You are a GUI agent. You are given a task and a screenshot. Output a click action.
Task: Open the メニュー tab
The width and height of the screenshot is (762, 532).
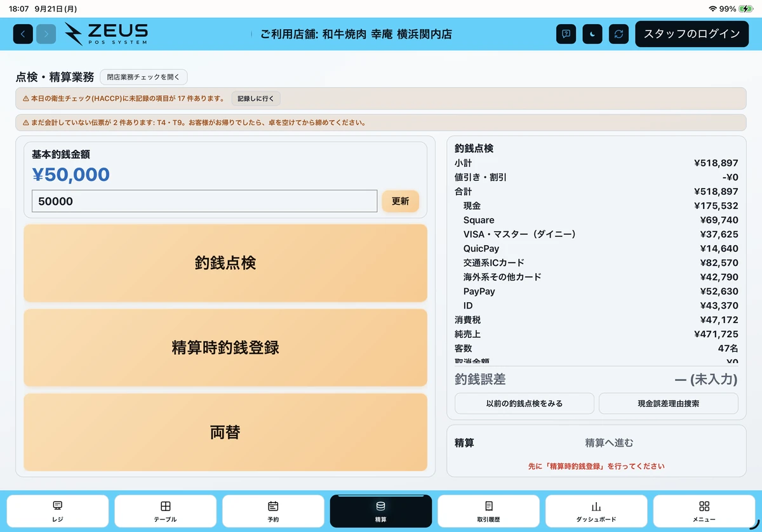(x=704, y=511)
